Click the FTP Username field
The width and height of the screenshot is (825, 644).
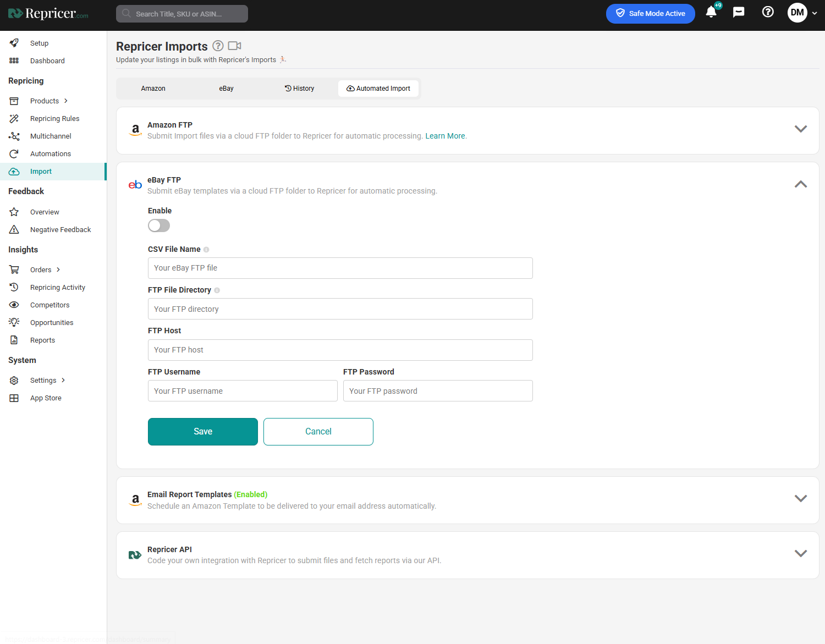click(x=243, y=391)
